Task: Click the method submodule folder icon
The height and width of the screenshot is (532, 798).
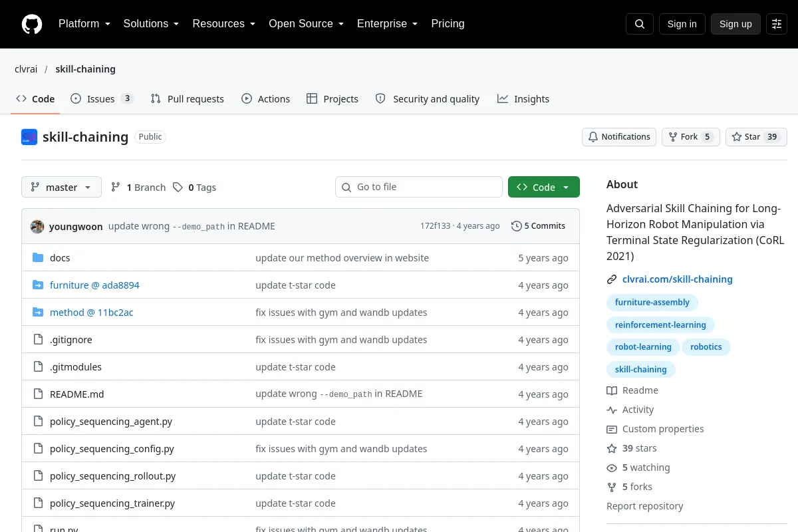Action: (x=38, y=313)
